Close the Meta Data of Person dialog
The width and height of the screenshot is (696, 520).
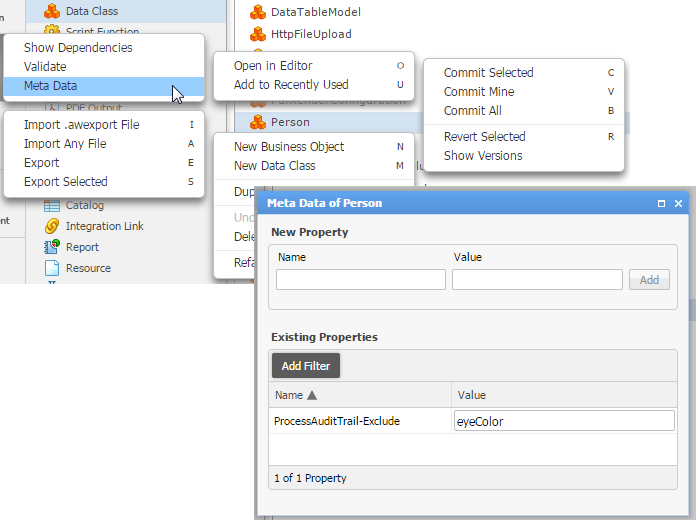coord(678,203)
